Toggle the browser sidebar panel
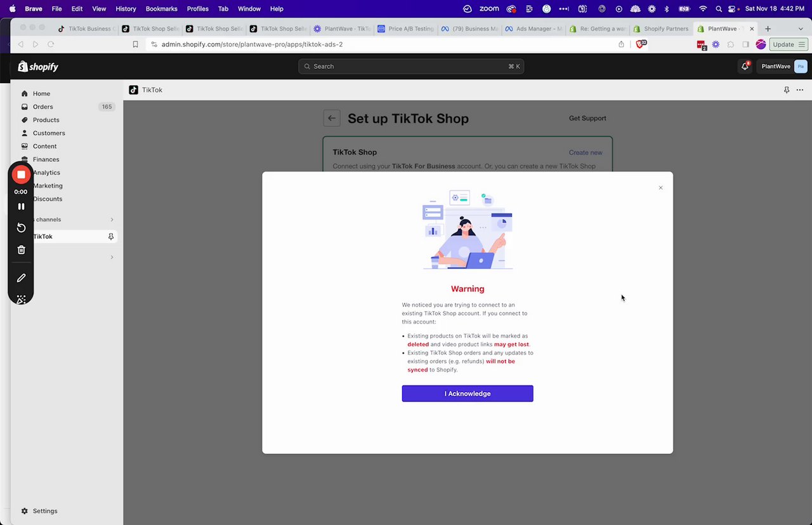 pyautogui.click(x=745, y=44)
